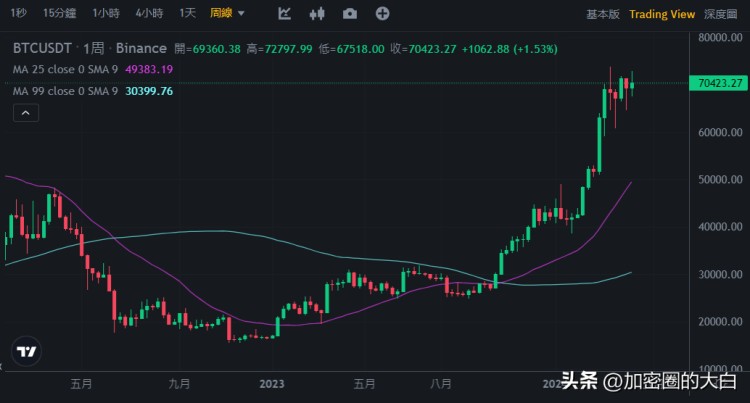The image size is (750, 403).
Task: Take a chart snapshot with camera icon
Action: point(350,13)
